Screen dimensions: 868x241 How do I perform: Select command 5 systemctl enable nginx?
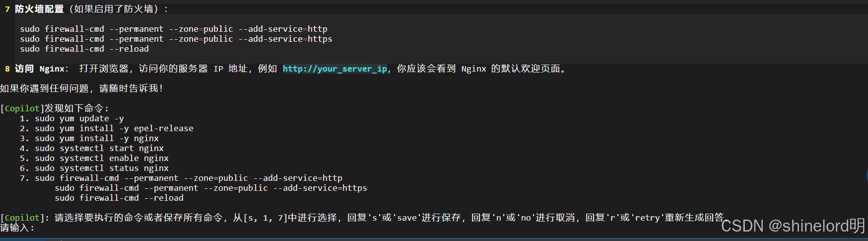(x=94, y=158)
